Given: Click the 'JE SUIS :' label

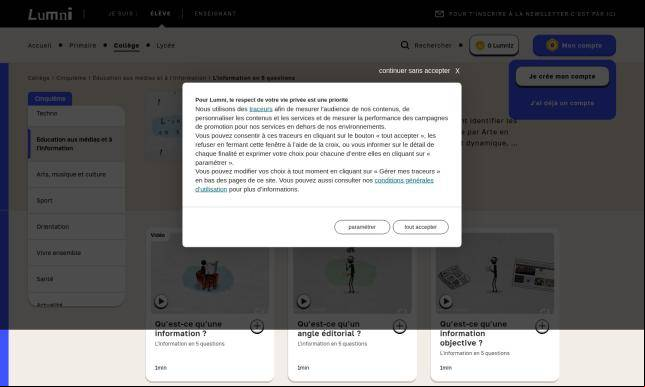Looking at the screenshot, I should [x=122, y=14].
